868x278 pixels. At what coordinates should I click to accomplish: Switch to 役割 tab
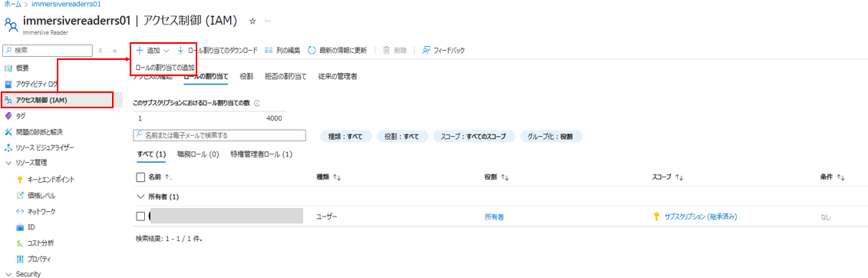[x=246, y=77]
